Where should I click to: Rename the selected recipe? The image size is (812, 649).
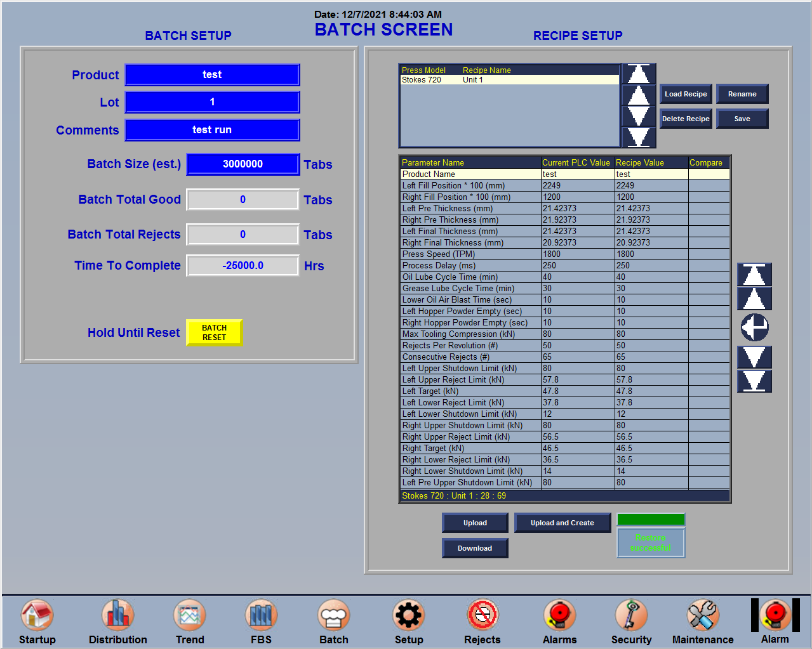click(x=742, y=93)
